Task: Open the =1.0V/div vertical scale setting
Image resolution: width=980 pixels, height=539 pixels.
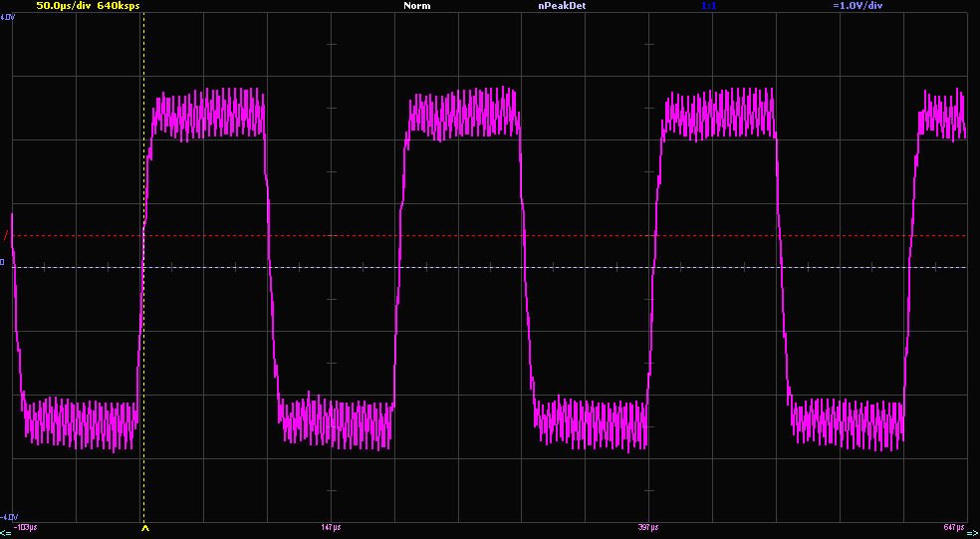Action: 857,6
